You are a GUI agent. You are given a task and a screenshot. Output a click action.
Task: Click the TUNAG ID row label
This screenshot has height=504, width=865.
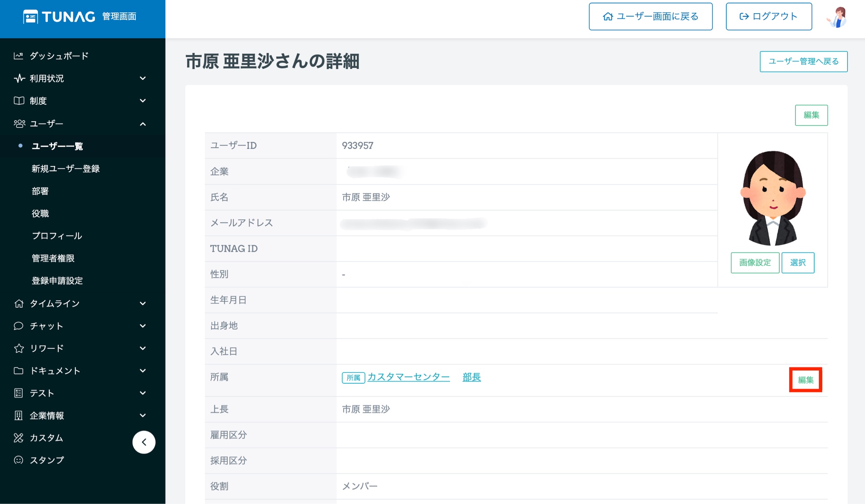click(x=234, y=249)
